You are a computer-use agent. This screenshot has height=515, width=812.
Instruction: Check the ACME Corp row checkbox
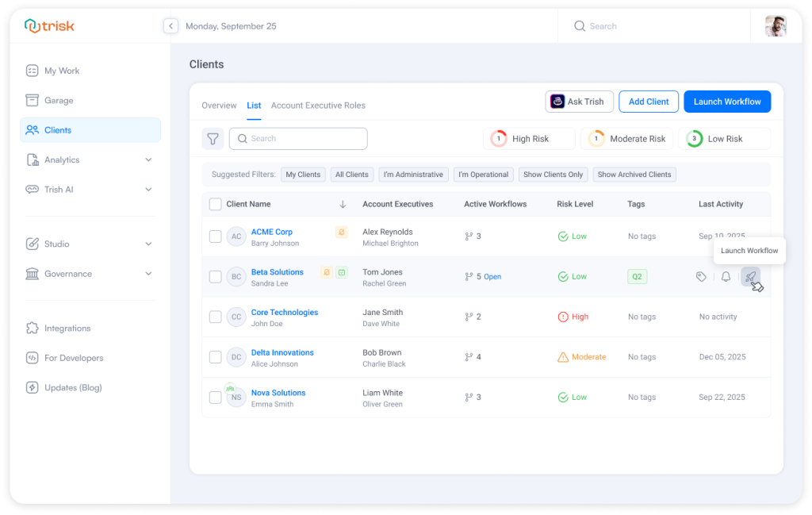coord(215,236)
